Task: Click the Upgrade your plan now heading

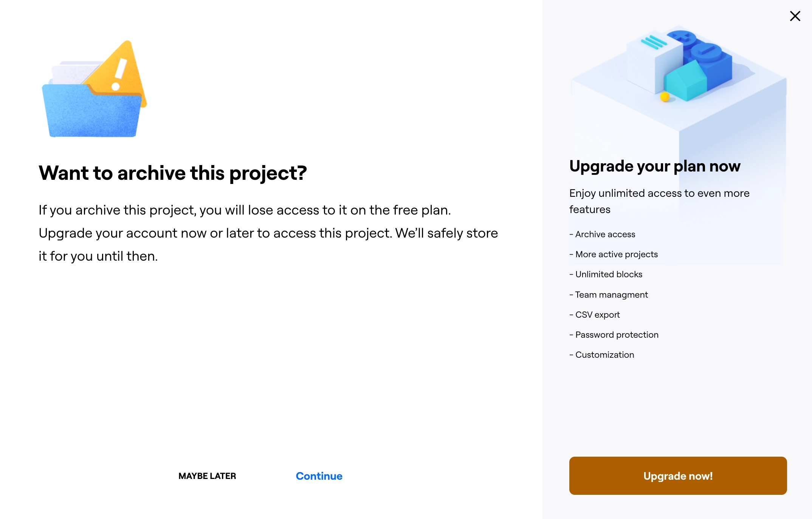Action: (x=655, y=166)
